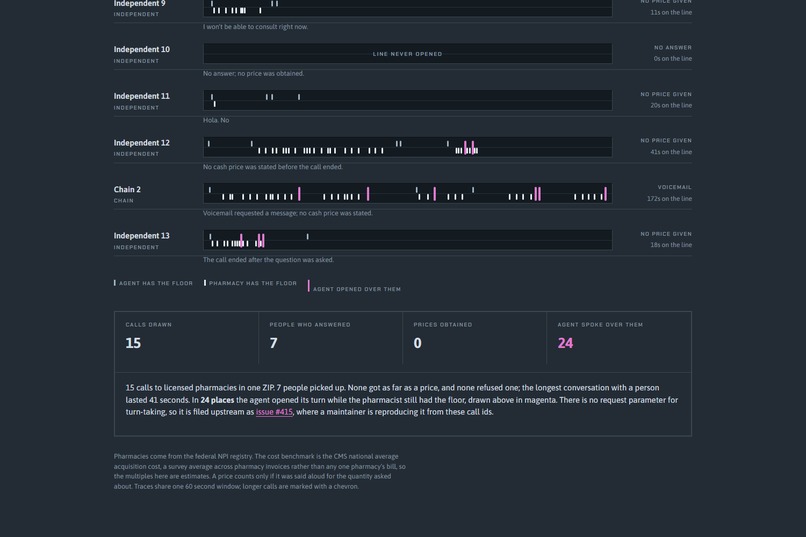This screenshot has width=806, height=537.
Task: Click the PRICES OBTAINED value 0
Action: [417, 343]
